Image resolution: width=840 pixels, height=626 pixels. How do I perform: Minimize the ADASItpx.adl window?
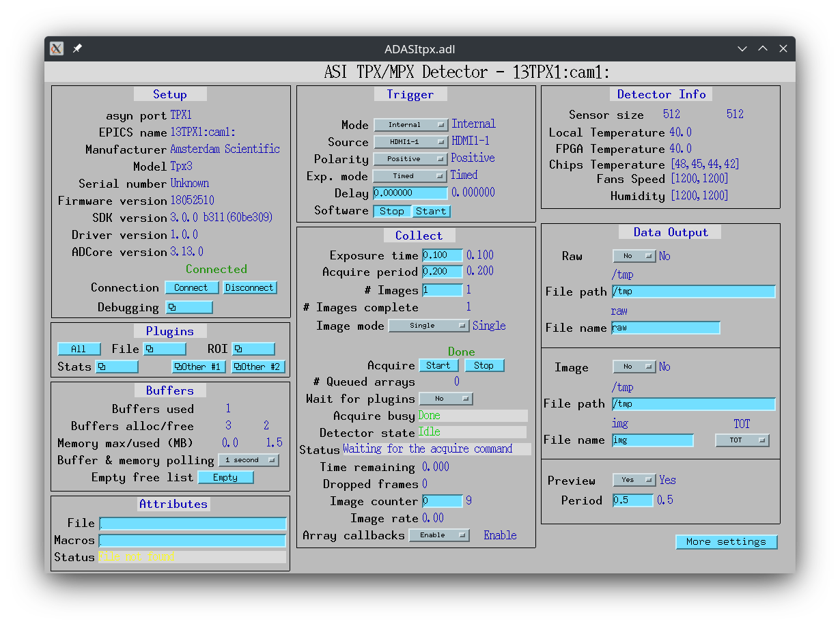742,48
